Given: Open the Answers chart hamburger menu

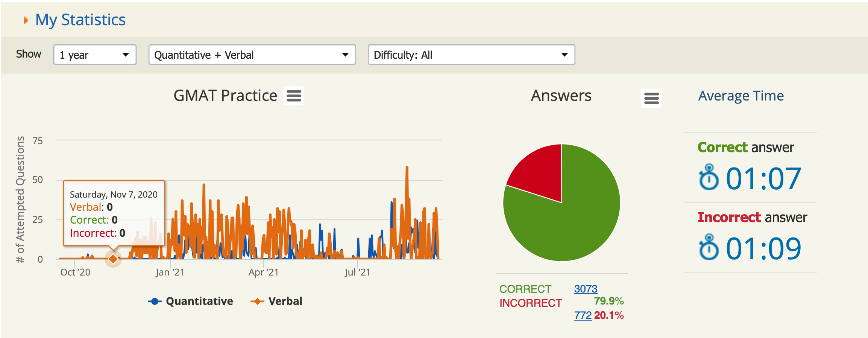Looking at the screenshot, I should click(651, 98).
